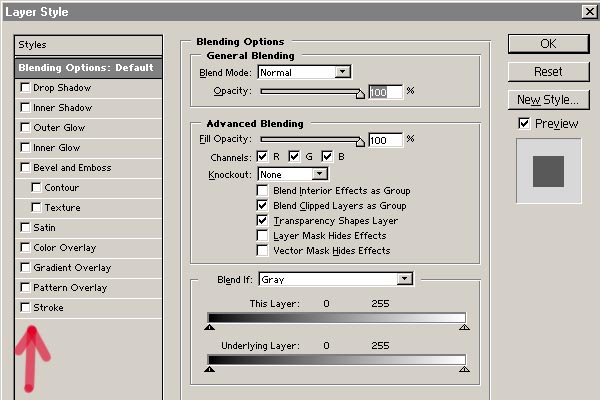Open the Gradient Overlay settings row
Screen dimensions: 600x400
click(88, 268)
